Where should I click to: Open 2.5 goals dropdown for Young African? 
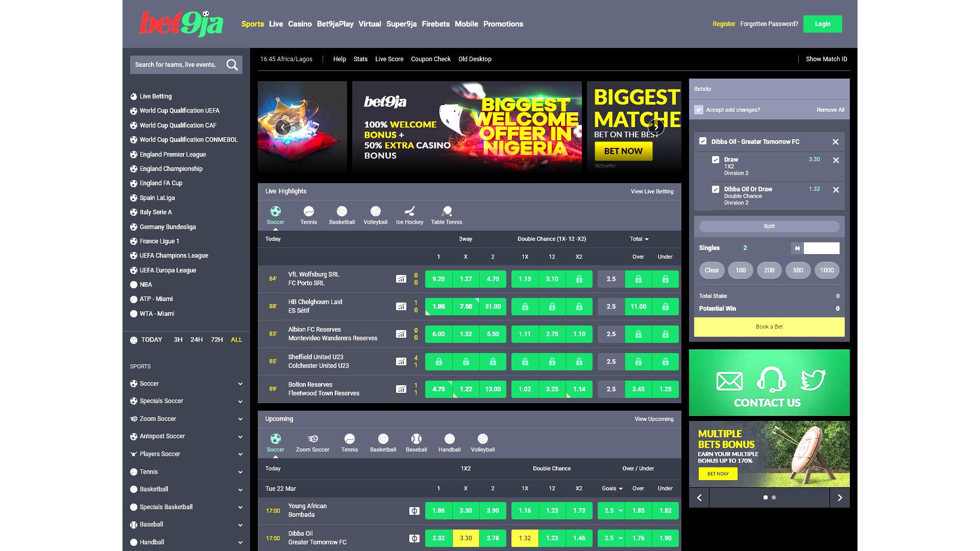(611, 511)
